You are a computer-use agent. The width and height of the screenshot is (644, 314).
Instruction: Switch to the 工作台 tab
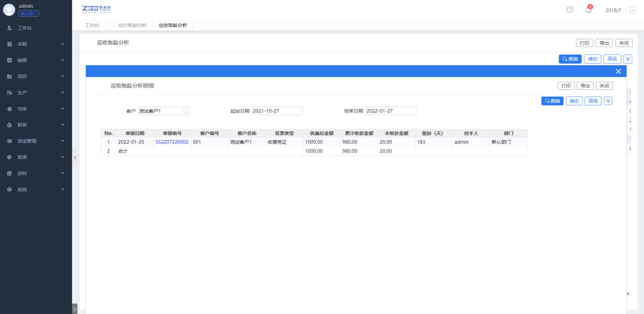pos(92,26)
